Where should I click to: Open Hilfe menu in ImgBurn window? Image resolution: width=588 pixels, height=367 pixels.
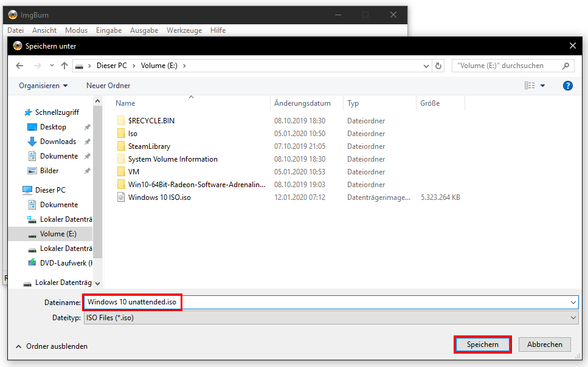(218, 30)
